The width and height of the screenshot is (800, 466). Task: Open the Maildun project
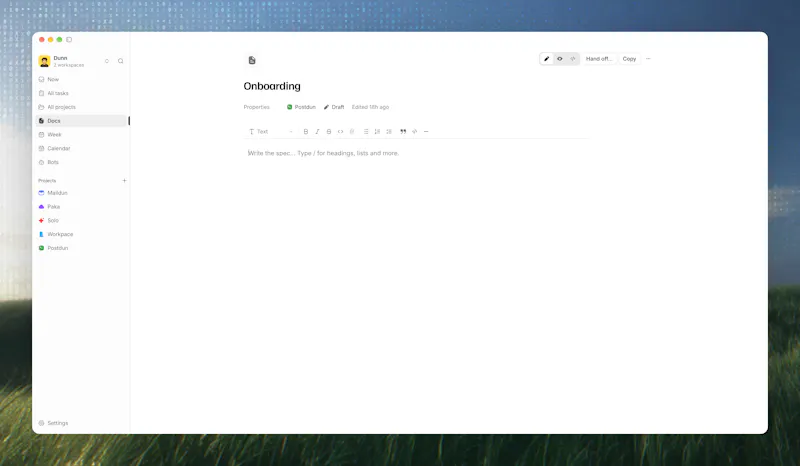click(x=81, y=192)
